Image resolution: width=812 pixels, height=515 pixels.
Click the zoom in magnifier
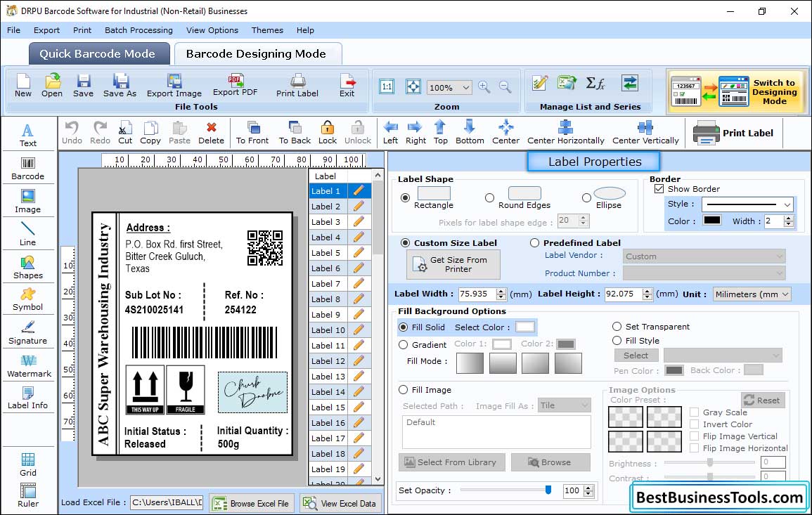(484, 87)
